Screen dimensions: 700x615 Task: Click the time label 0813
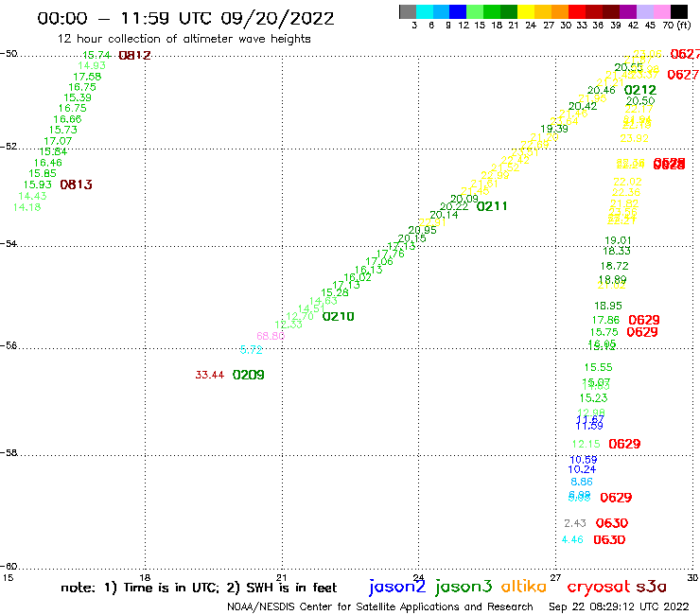pyautogui.click(x=76, y=184)
